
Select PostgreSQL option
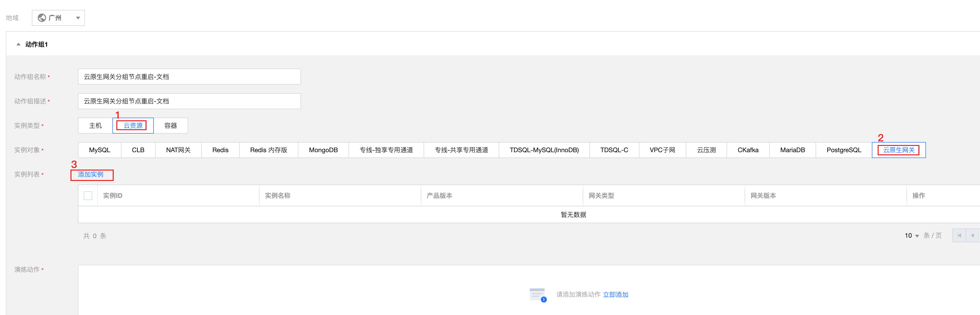tap(844, 150)
